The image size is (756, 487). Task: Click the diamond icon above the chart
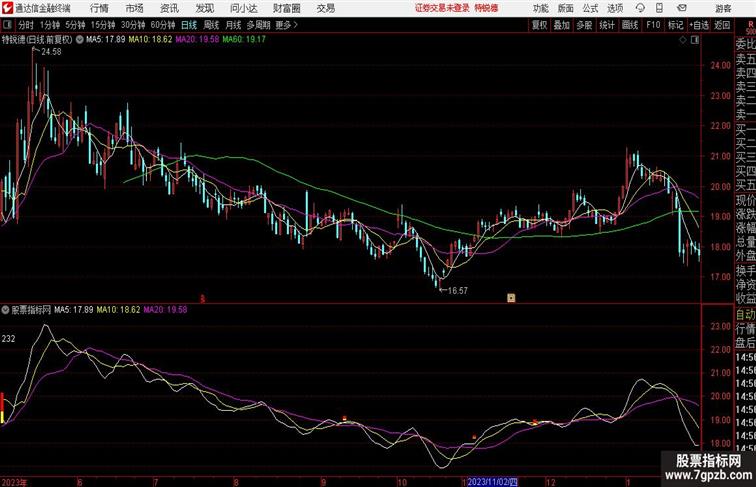683,40
